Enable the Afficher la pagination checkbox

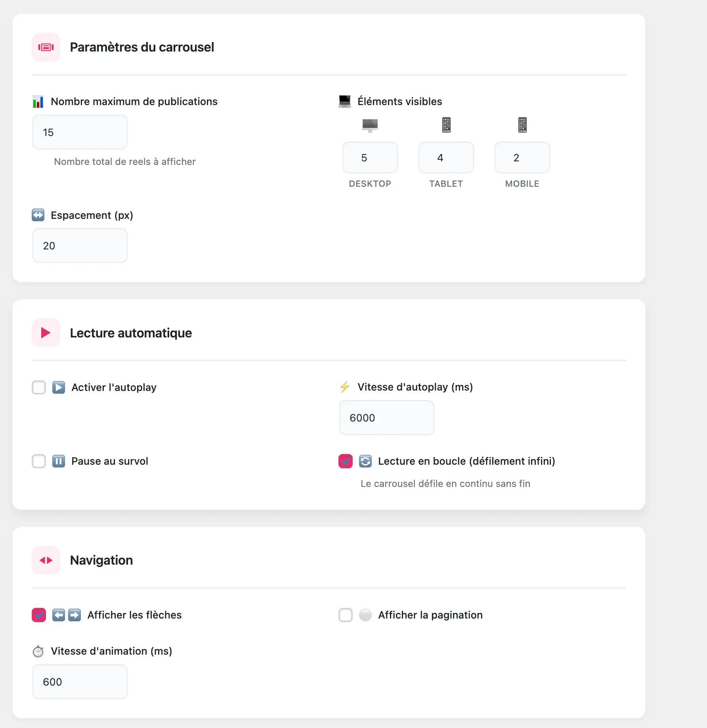pos(346,615)
